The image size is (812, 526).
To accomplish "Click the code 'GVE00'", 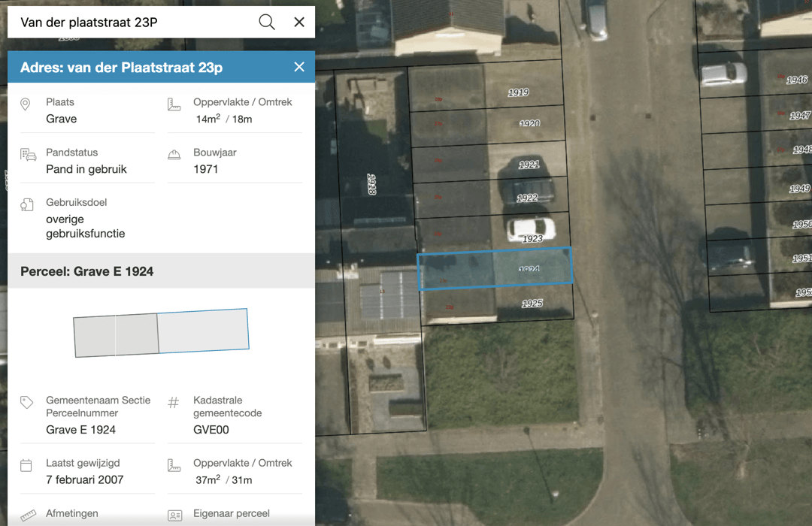I will (x=211, y=430).
